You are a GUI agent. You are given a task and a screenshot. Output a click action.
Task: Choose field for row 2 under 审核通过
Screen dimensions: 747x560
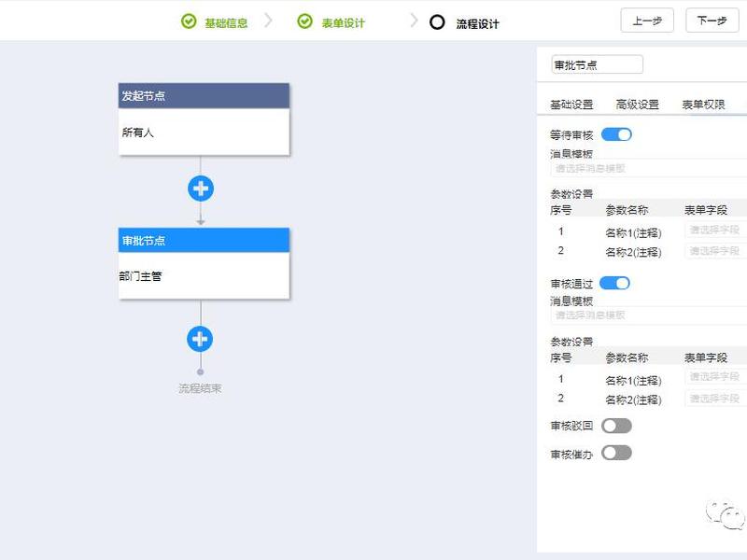coord(715,399)
